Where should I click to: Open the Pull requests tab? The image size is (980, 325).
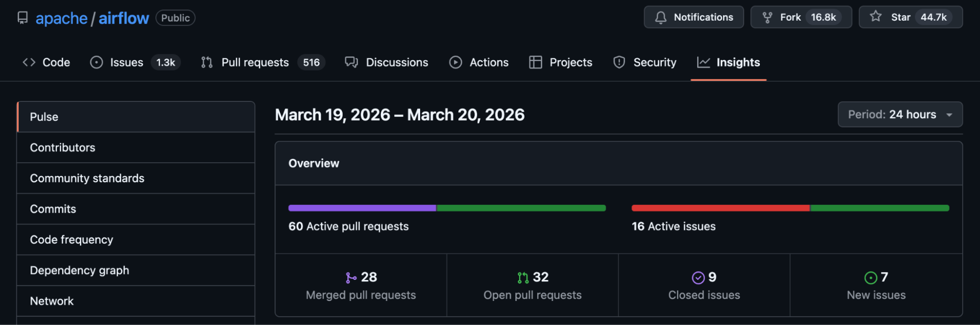pyautogui.click(x=255, y=62)
